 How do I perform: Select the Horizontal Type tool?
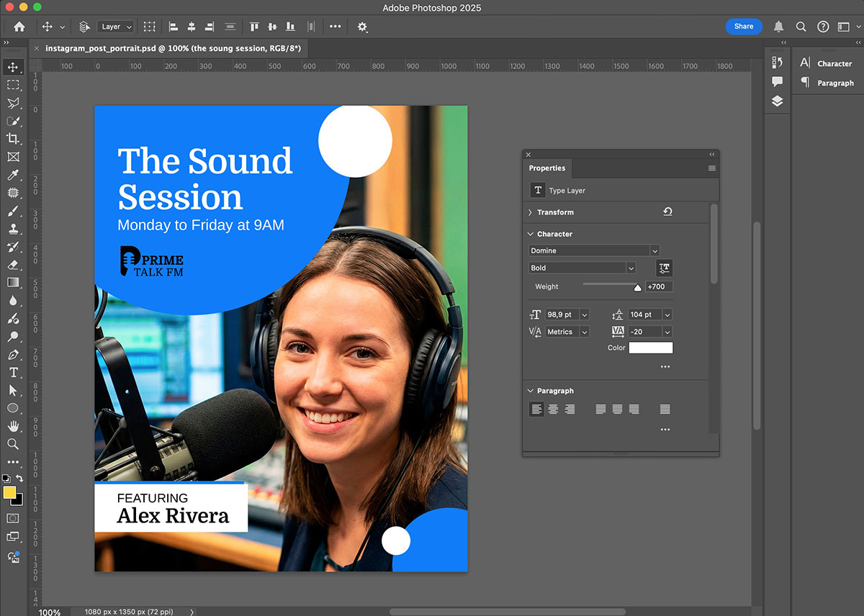click(x=13, y=372)
